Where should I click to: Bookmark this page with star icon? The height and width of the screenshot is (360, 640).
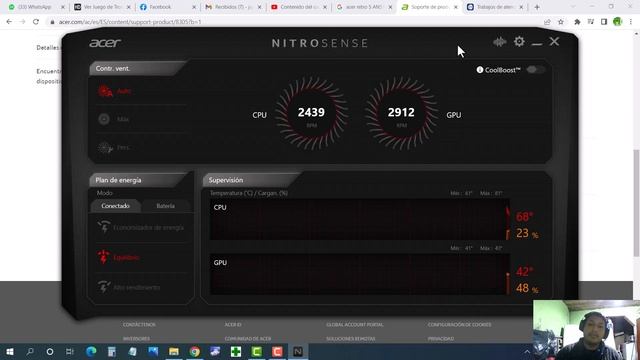pyautogui.click(x=561, y=22)
